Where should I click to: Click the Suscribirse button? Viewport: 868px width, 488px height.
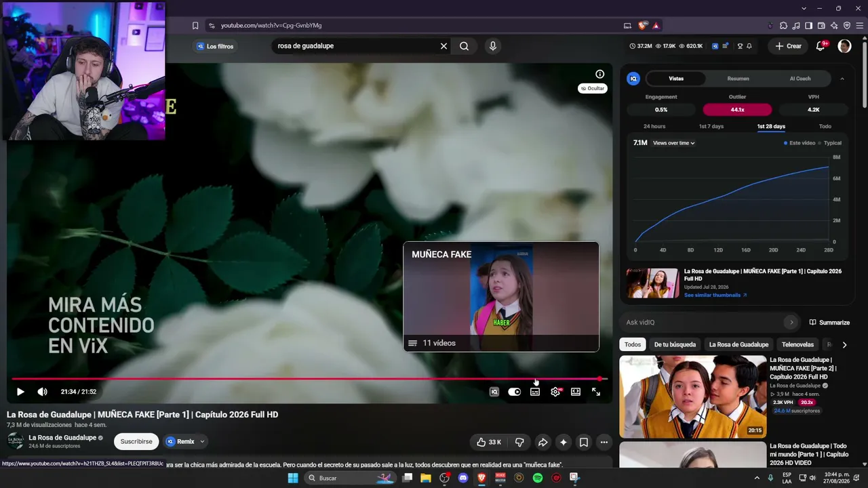tap(136, 441)
